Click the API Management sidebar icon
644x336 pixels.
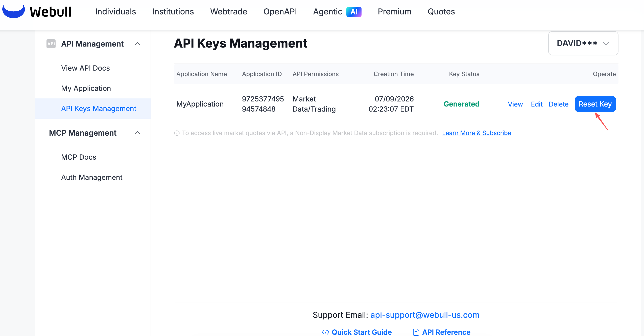click(51, 44)
